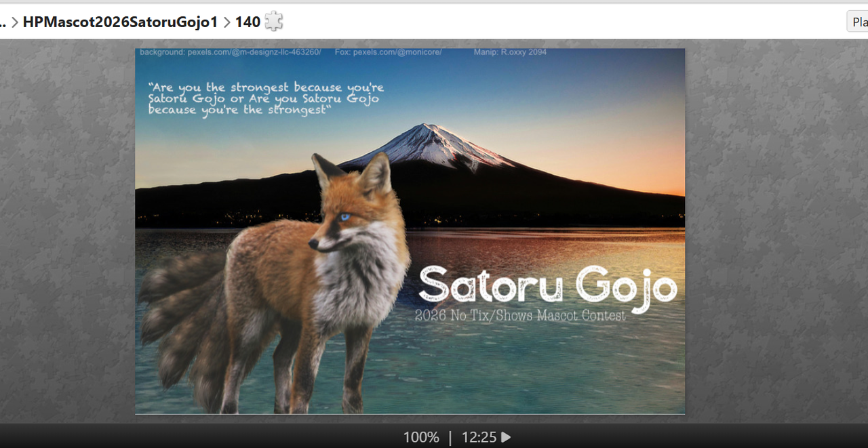This screenshot has height=448, width=868.
Task: Open the HPMascot2026SatoruGojo1 breadcrumb
Action: click(121, 22)
